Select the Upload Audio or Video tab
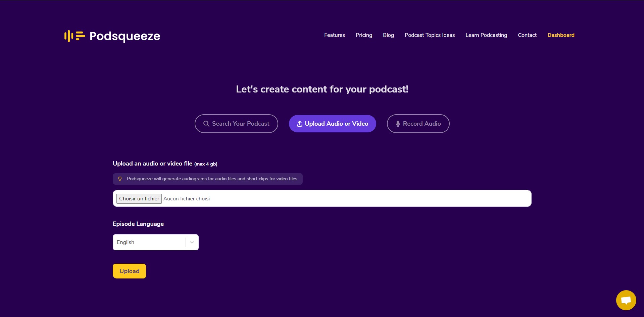Viewport: 644px width, 317px height. [333, 124]
